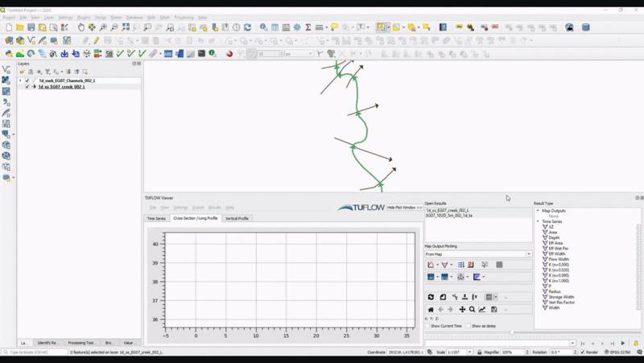Toggle visibility of 1d_nwk_EG07_Channels_002_L layer

tap(27, 80)
